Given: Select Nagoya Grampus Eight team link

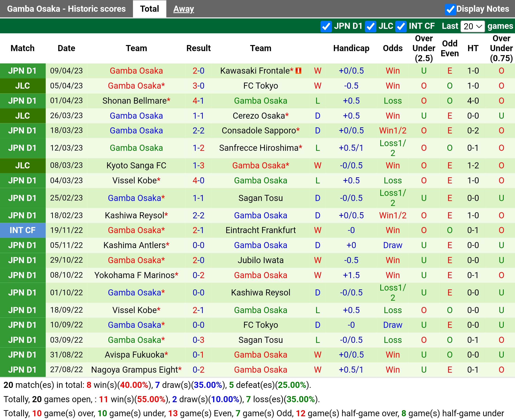Looking at the screenshot, I should coord(135,370).
